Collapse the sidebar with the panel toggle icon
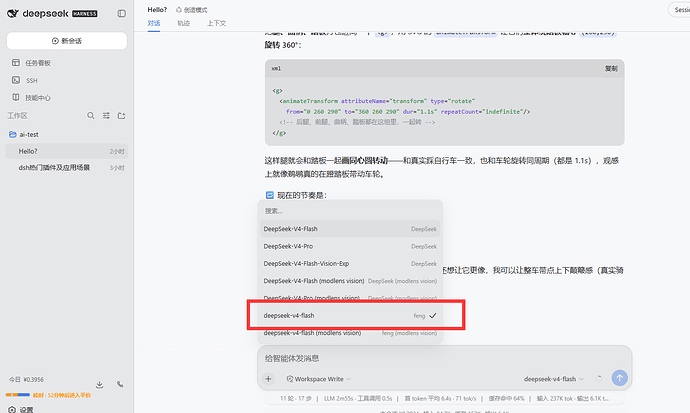The width and height of the screenshot is (690, 413). tap(121, 14)
